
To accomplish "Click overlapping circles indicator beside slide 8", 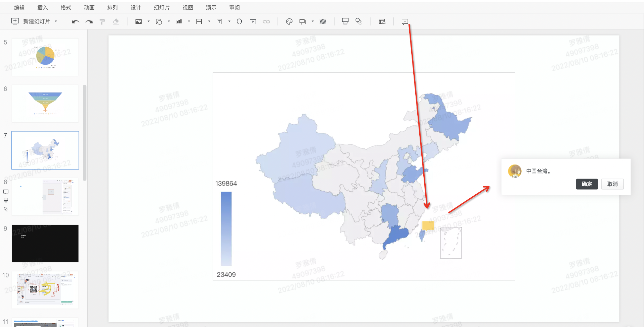I will [x=6, y=209].
